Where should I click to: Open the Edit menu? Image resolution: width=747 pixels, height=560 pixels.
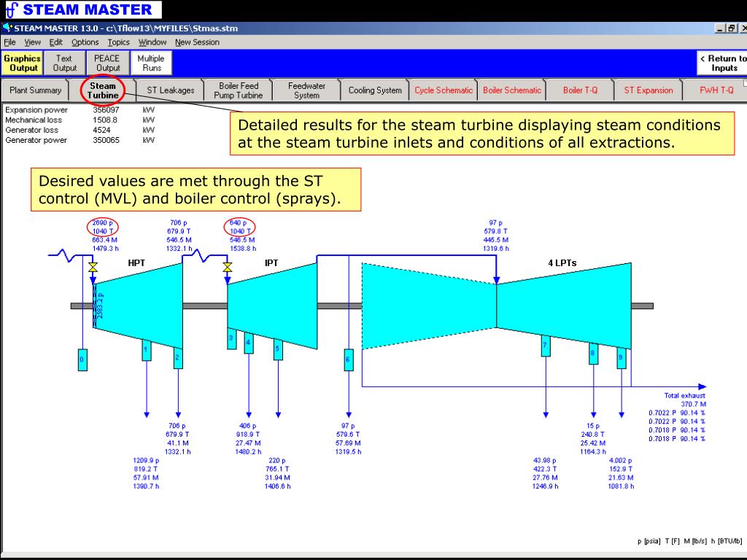55,42
